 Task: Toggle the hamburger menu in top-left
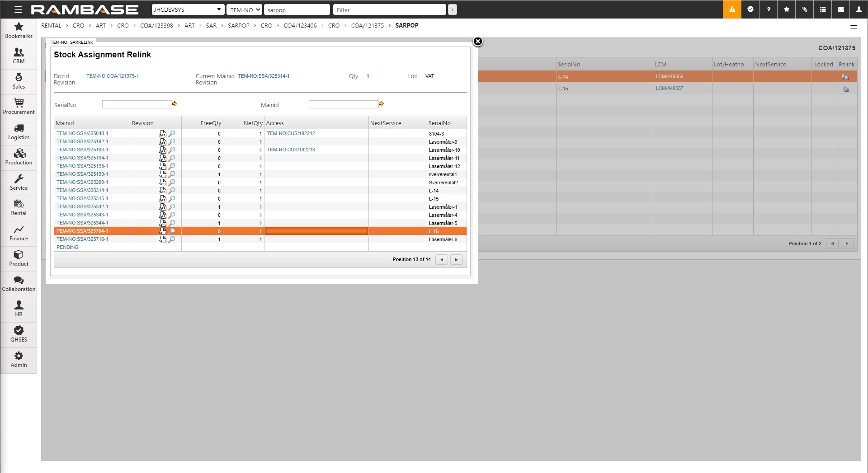(x=18, y=9)
